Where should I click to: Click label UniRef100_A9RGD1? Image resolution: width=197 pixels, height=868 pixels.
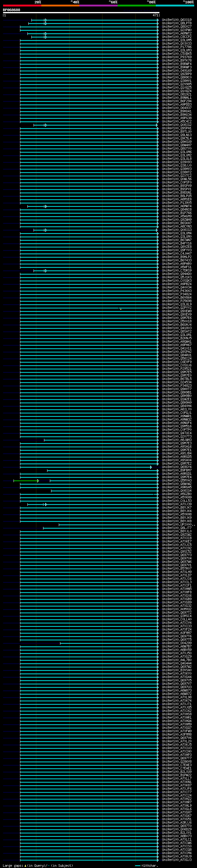pos(177,474)
